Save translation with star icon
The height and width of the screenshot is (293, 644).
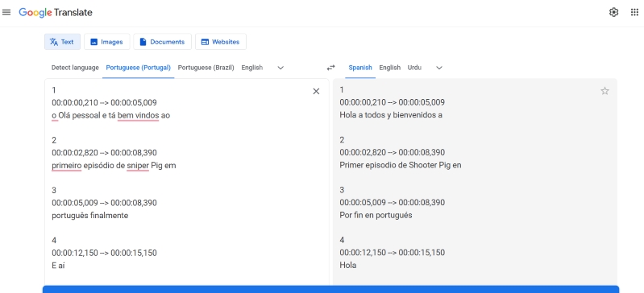click(605, 91)
